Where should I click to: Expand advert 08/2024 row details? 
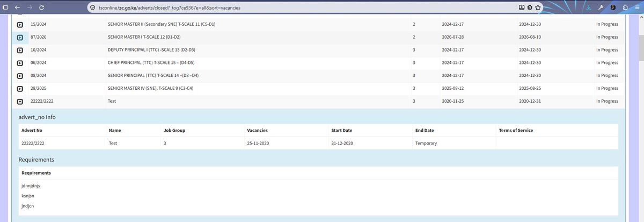pos(20,76)
